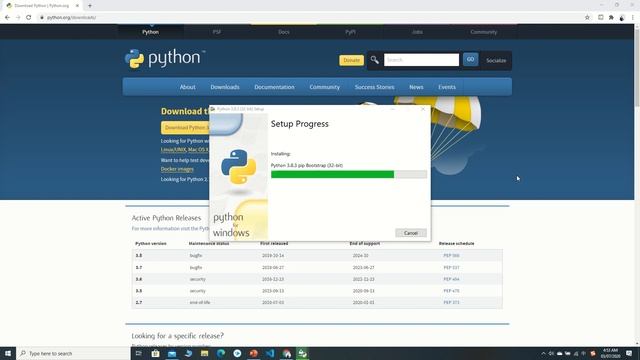The height and width of the screenshot is (360, 640).
Task: Open the Documentation menu in blue navigation
Action: click(x=274, y=87)
